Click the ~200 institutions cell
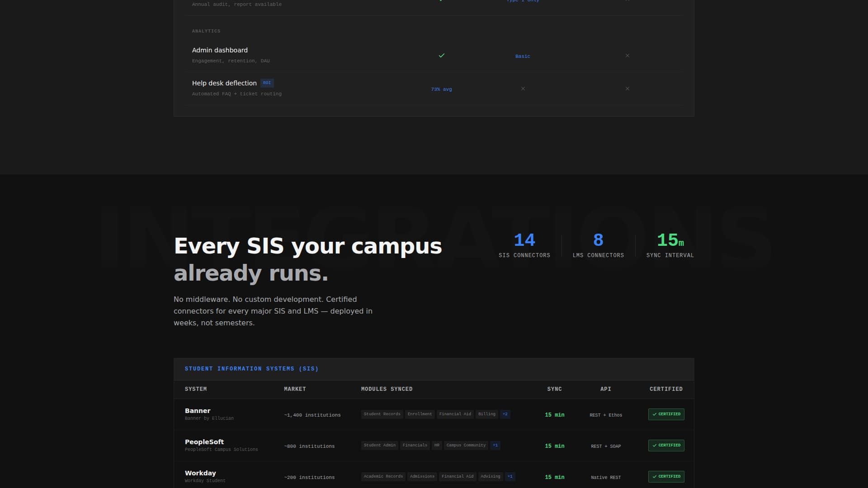 tap(310, 478)
